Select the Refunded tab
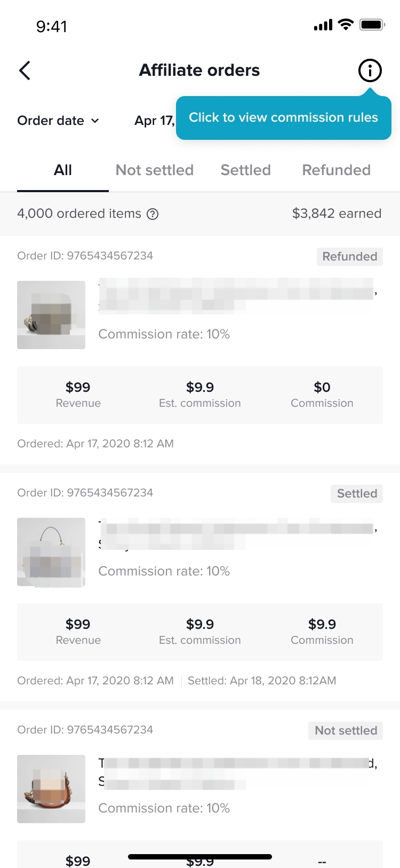This screenshot has height=868, width=400. tap(336, 170)
